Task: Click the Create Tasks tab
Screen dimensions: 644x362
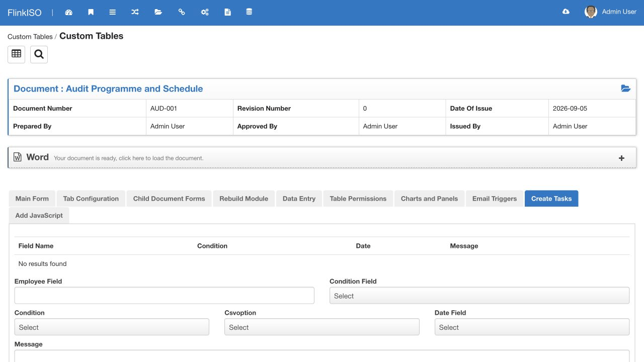Action: pos(551,199)
